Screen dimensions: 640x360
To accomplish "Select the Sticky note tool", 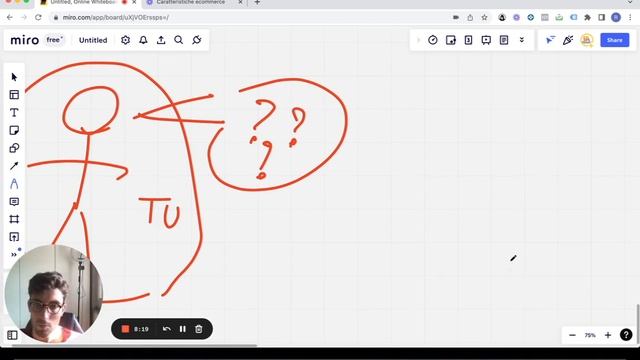I will pos(14,131).
